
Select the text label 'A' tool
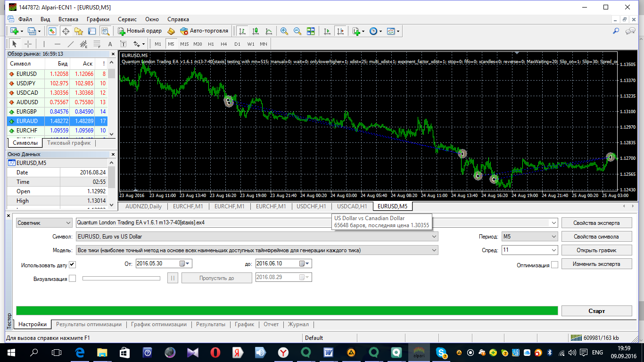coord(110,44)
